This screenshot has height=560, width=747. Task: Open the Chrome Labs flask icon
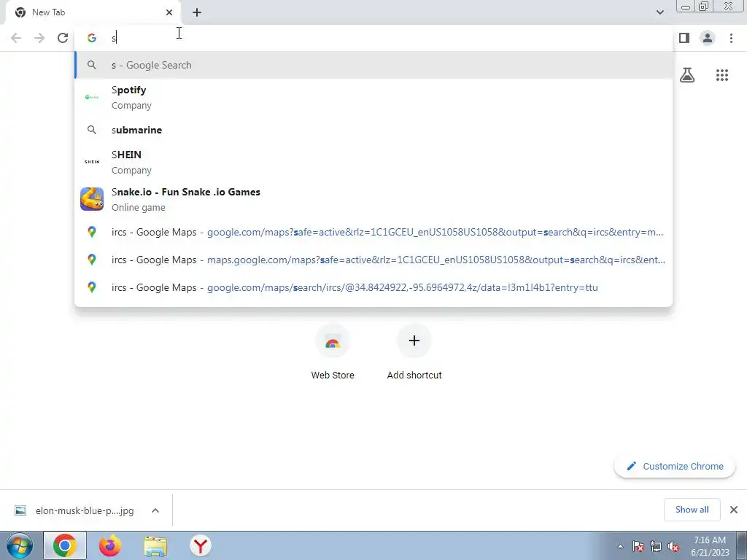click(x=687, y=75)
